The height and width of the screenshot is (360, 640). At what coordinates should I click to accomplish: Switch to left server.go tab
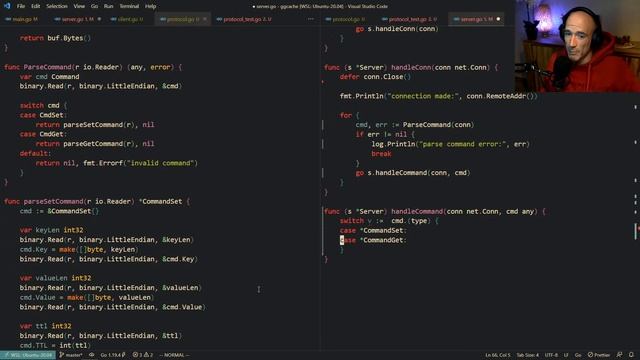pyautogui.click(x=78, y=19)
